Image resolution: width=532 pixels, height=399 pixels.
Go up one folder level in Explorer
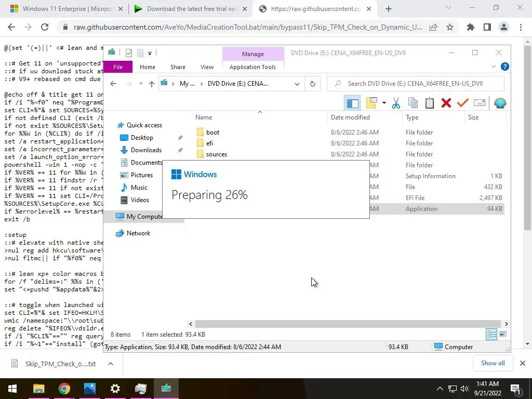(x=152, y=84)
